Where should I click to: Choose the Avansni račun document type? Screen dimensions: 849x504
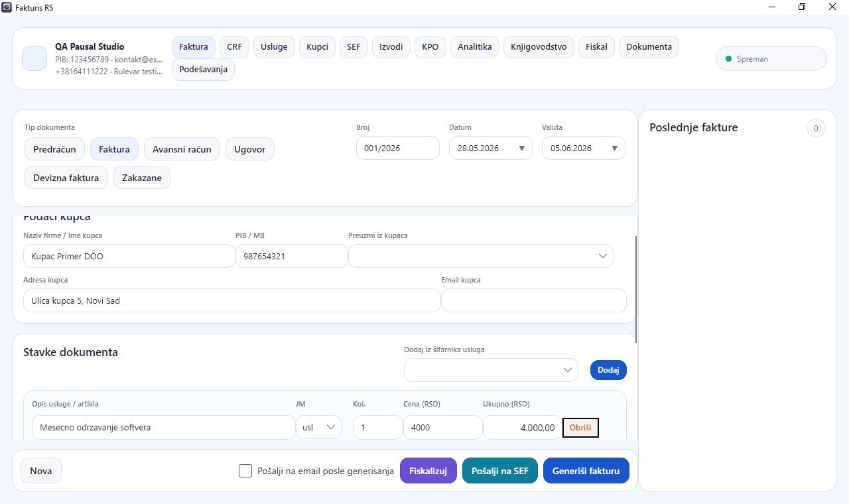pos(182,149)
